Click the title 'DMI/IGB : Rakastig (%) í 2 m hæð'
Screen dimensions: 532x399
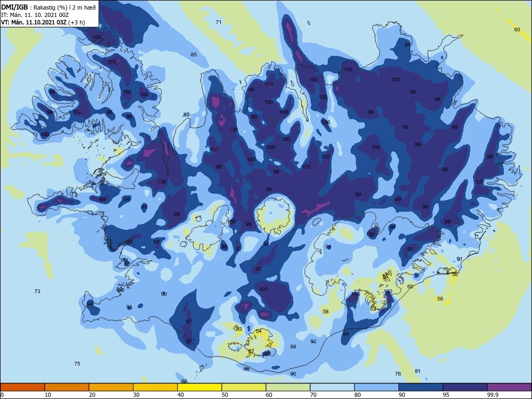pyautogui.click(x=48, y=7)
